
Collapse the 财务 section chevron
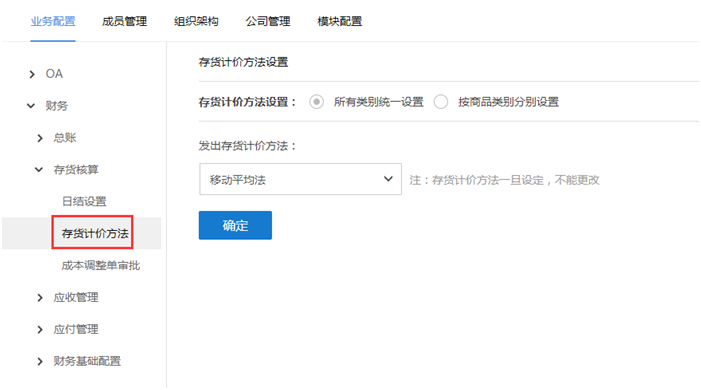(x=31, y=106)
